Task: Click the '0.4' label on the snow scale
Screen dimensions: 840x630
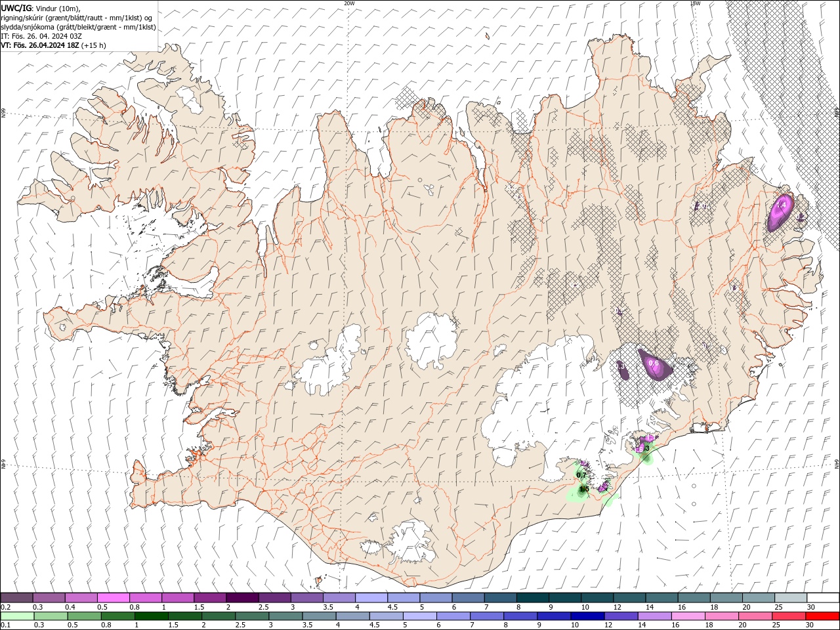Action: 71,607
